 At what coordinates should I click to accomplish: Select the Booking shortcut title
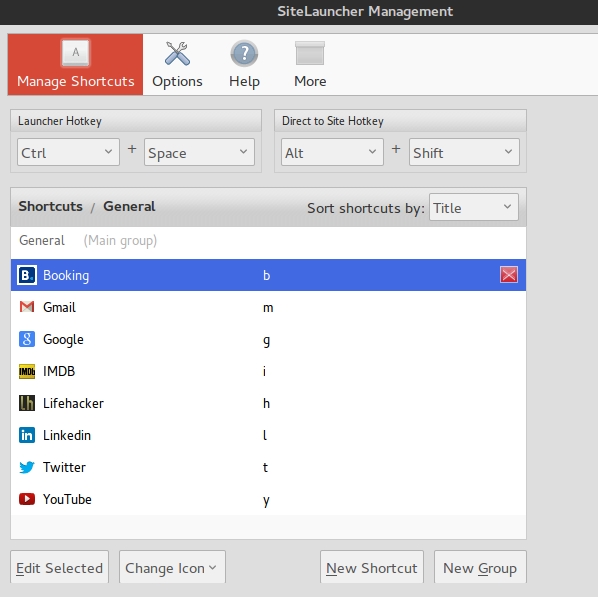pyautogui.click(x=66, y=275)
